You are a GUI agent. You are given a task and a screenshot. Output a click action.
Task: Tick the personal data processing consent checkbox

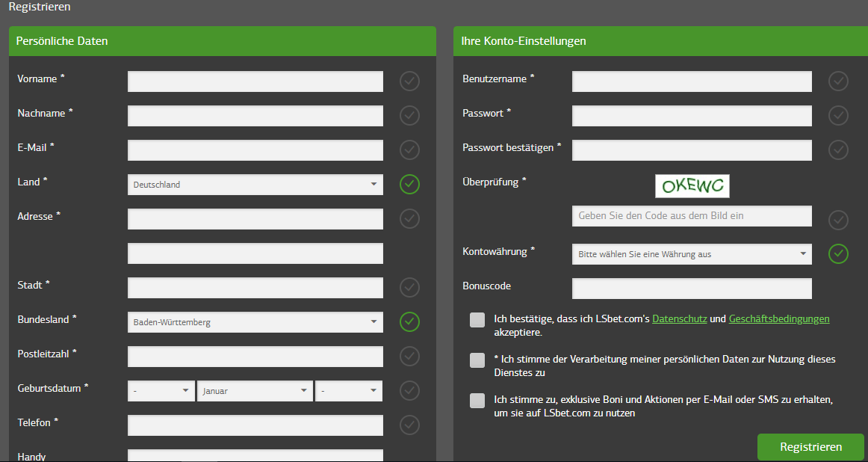477,360
